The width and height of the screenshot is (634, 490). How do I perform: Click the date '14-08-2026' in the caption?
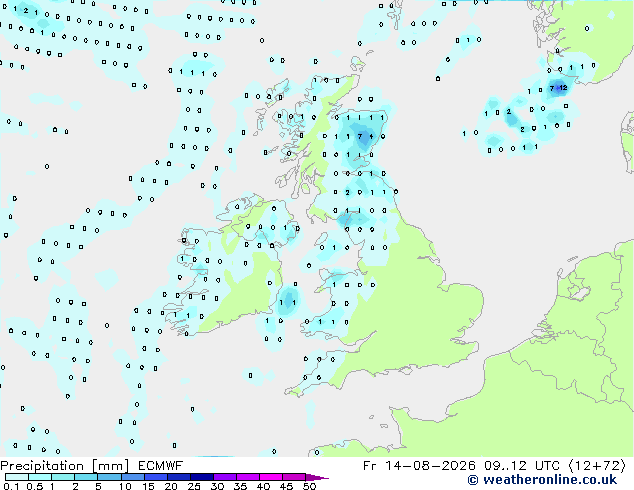point(430,466)
